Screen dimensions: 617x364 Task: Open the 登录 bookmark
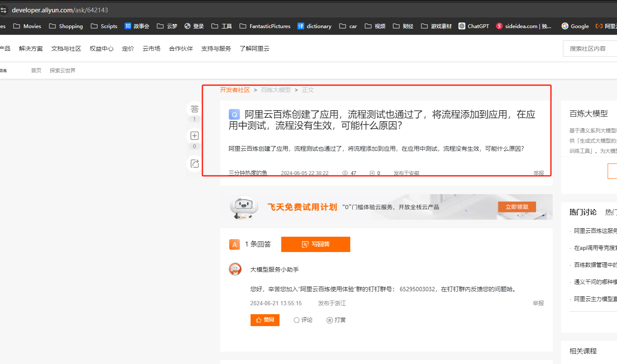[x=194, y=26]
